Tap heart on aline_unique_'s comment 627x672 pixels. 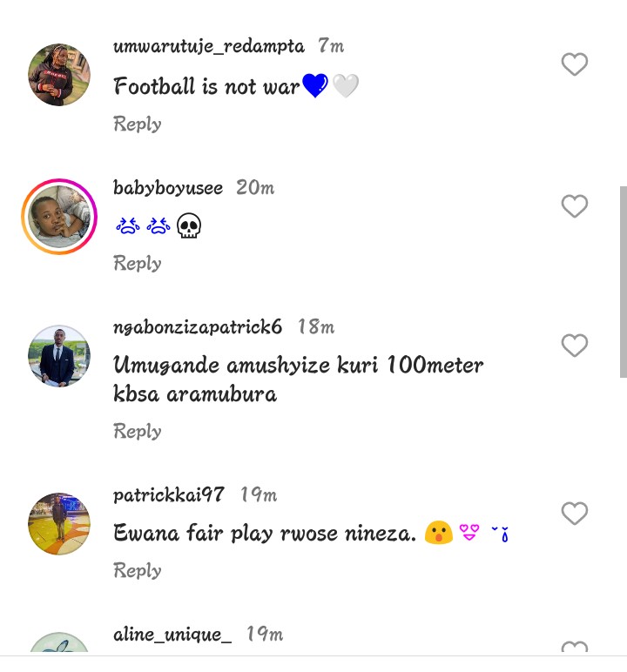tap(574, 648)
